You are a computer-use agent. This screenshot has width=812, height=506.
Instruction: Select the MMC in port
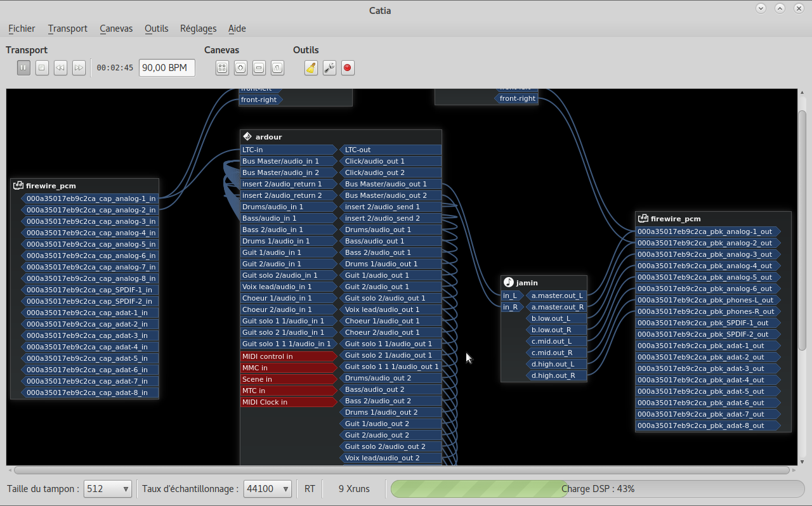(289, 368)
